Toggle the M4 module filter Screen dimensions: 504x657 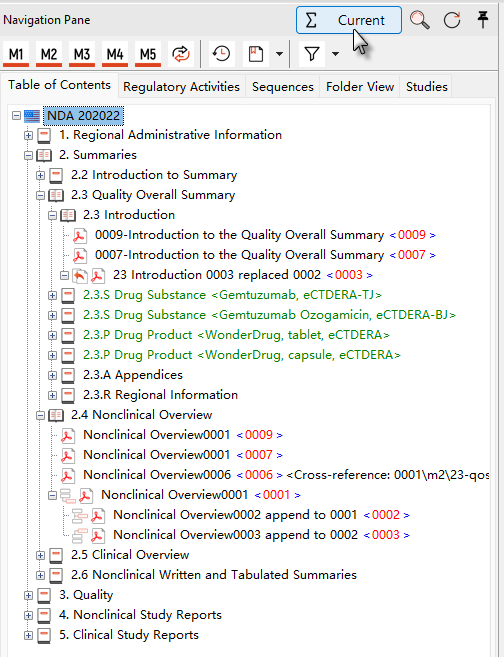[115, 54]
